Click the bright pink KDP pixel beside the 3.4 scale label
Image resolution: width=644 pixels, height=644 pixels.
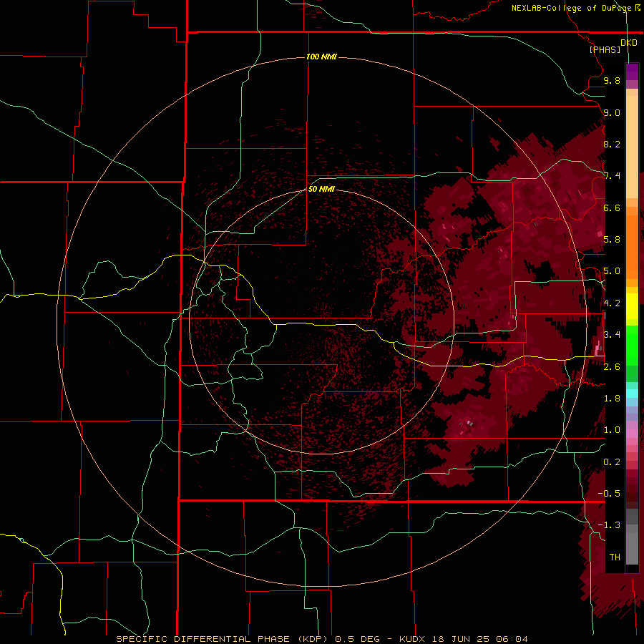pos(597,348)
